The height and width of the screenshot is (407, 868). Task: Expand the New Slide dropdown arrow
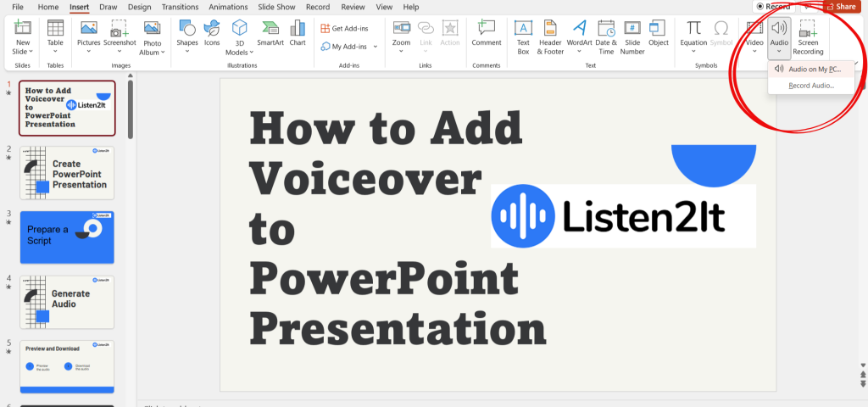click(31, 52)
